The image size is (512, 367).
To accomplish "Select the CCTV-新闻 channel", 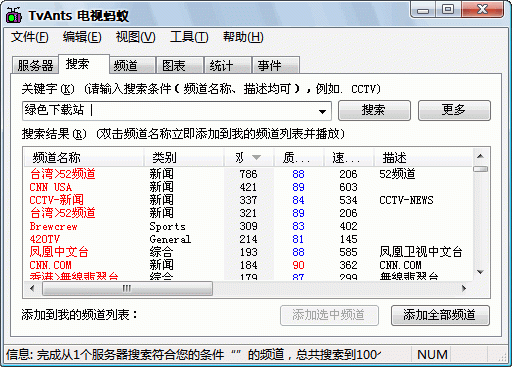I will pos(57,200).
